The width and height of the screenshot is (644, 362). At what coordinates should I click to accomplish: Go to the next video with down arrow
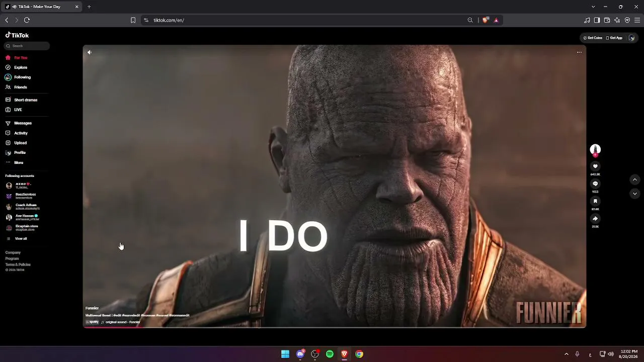(x=635, y=194)
